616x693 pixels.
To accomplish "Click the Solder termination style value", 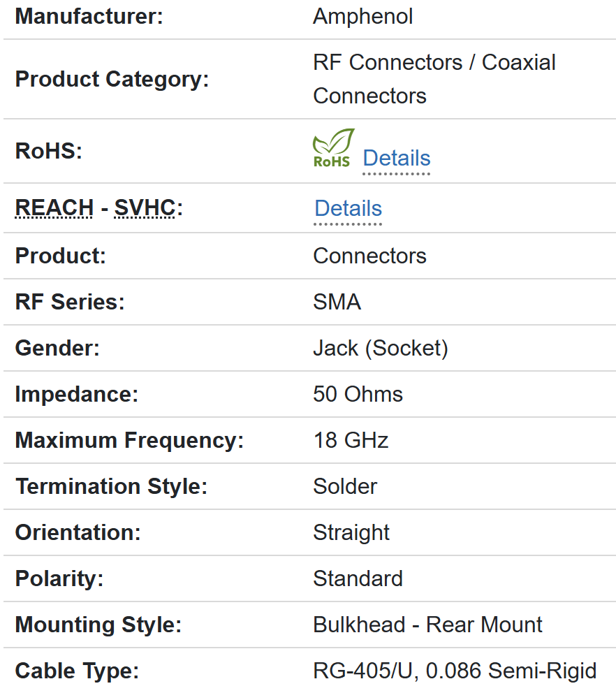I will click(x=345, y=487).
